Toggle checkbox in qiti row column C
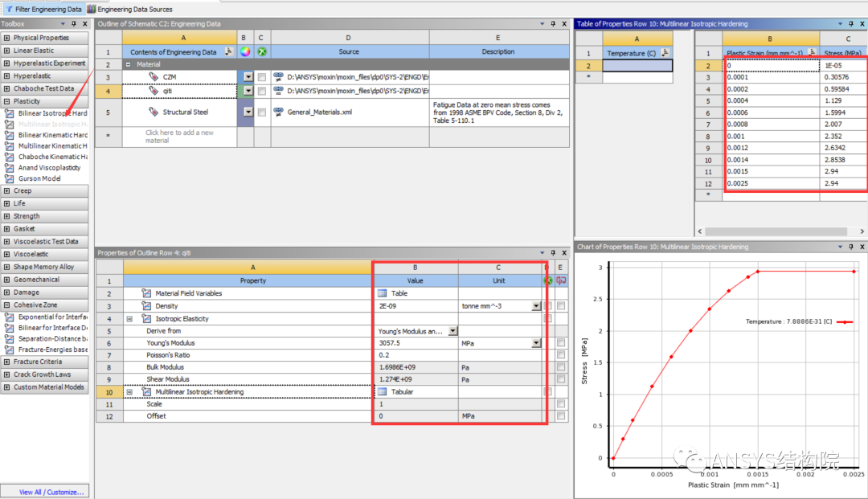The height and width of the screenshot is (499, 868). point(262,91)
